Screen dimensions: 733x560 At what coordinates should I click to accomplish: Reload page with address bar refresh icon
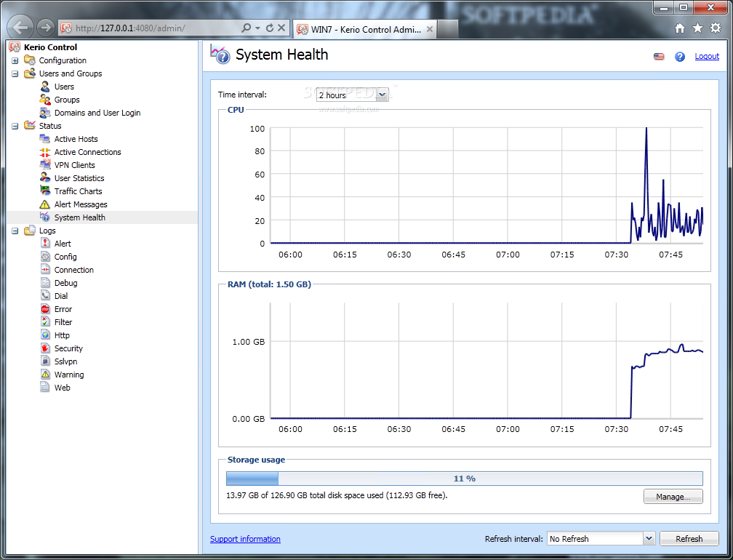point(270,28)
